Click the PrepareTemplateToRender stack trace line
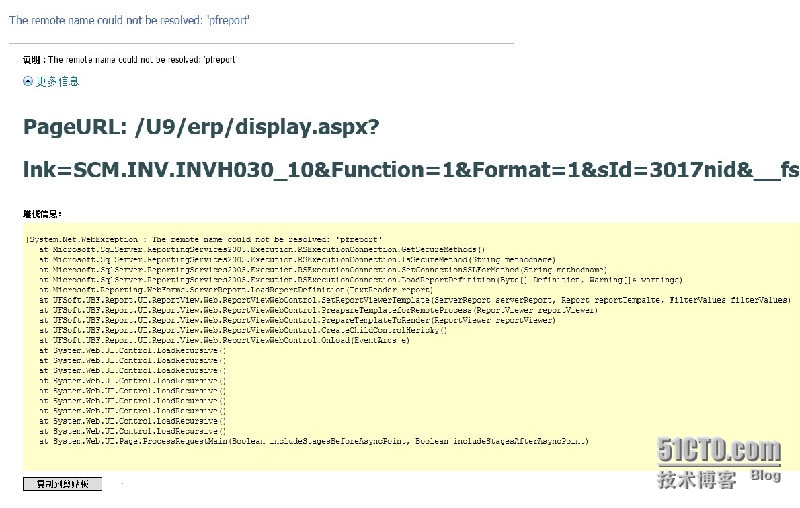 297,320
